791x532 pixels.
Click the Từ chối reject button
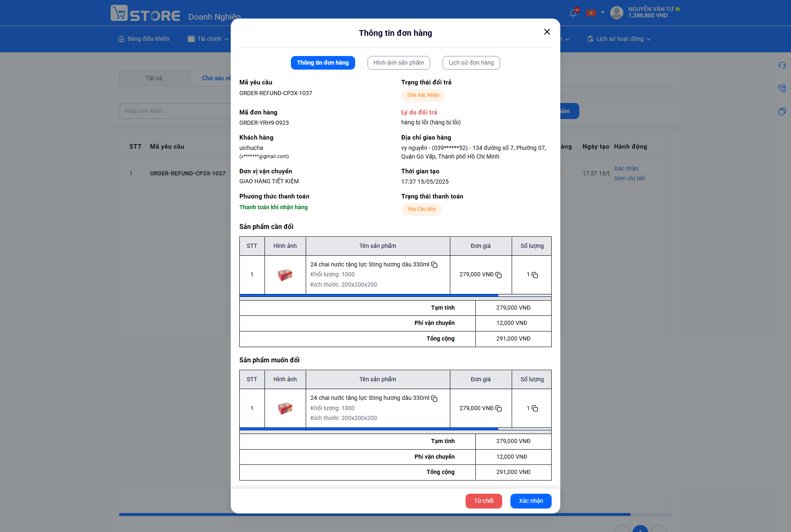[x=484, y=501]
